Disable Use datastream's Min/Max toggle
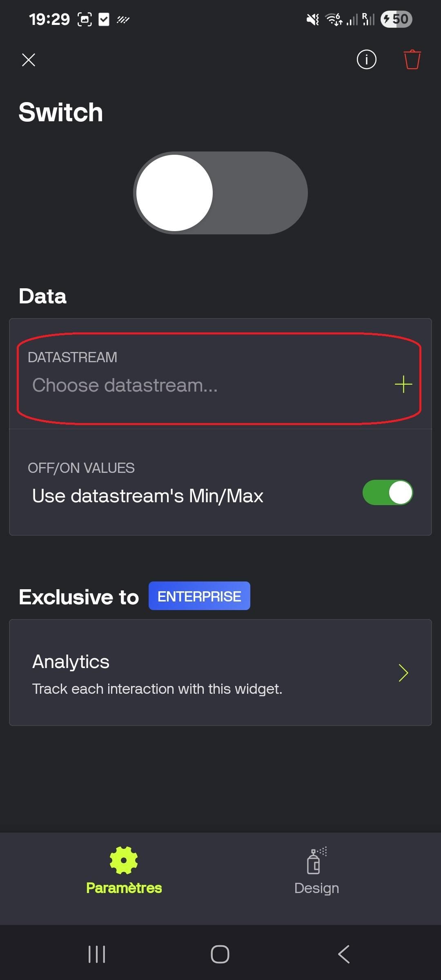Screen dimensions: 441x980 coord(388,492)
